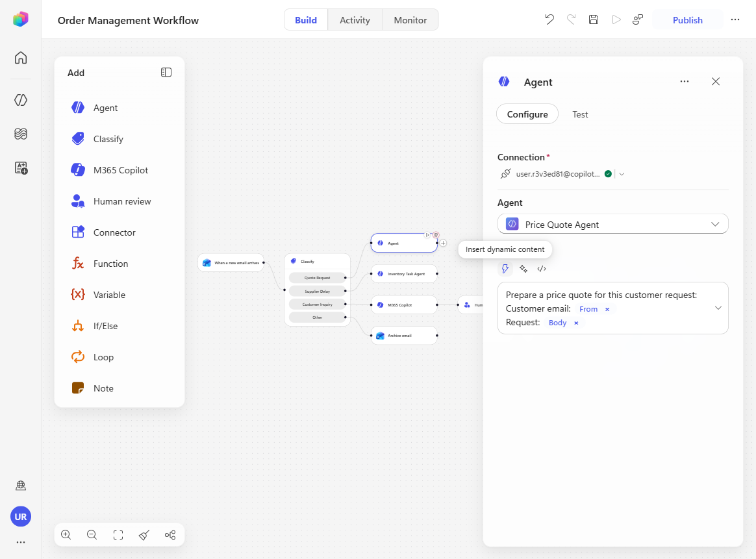Remove the From dynamic token
The height and width of the screenshot is (559, 756).
point(607,310)
